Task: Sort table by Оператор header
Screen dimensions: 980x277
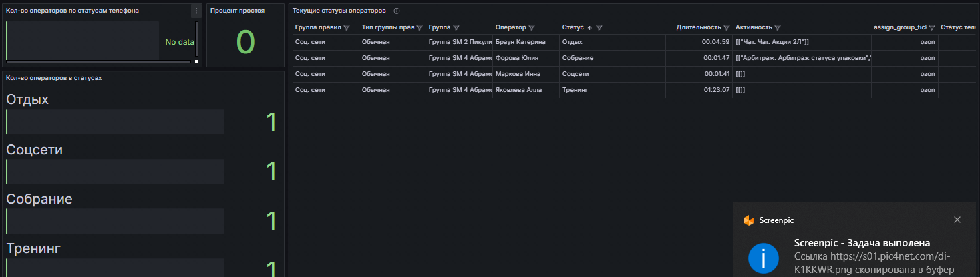Action: pos(511,28)
